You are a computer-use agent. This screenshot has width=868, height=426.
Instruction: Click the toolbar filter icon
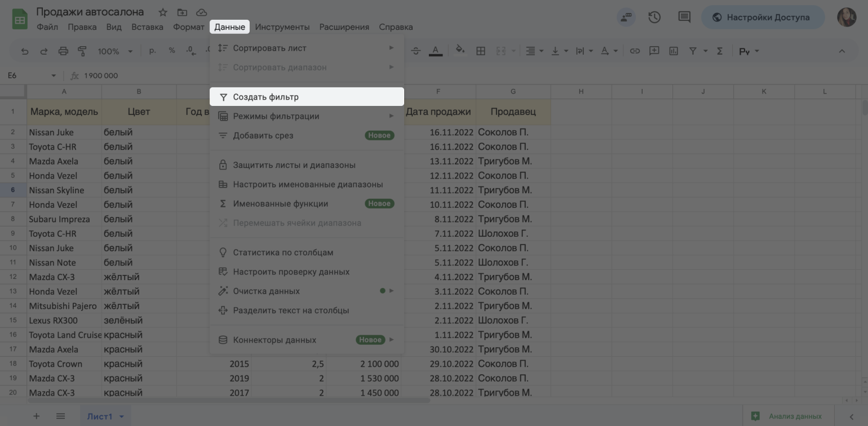[x=693, y=51]
